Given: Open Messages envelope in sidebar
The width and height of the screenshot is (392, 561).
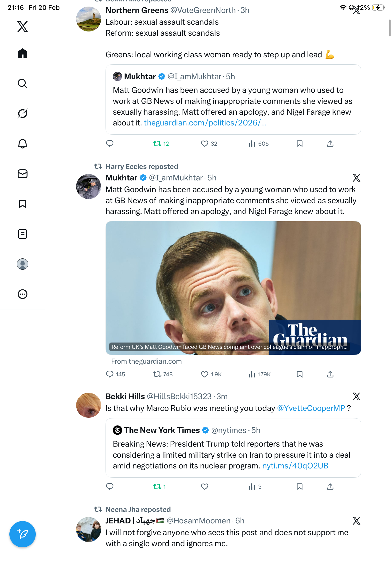Looking at the screenshot, I should (x=23, y=174).
